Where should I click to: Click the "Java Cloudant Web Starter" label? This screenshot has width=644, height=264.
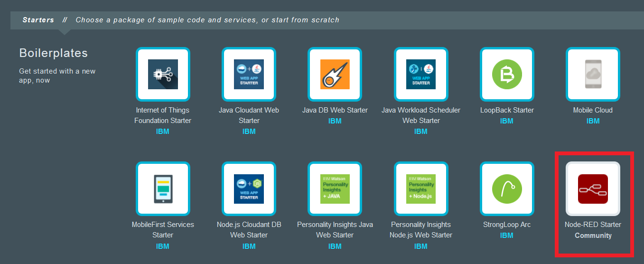[249, 115]
